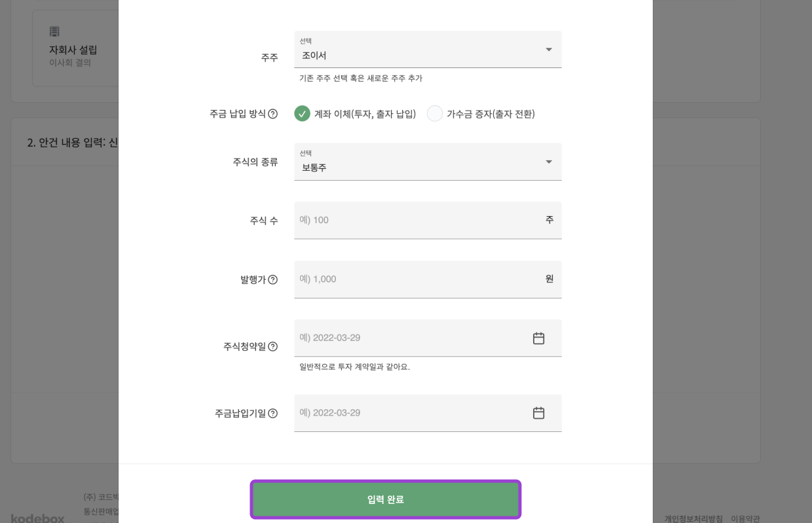Click the 입력 완료 submit button
Viewport: 812px width, 523px height.
coord(386,499)
